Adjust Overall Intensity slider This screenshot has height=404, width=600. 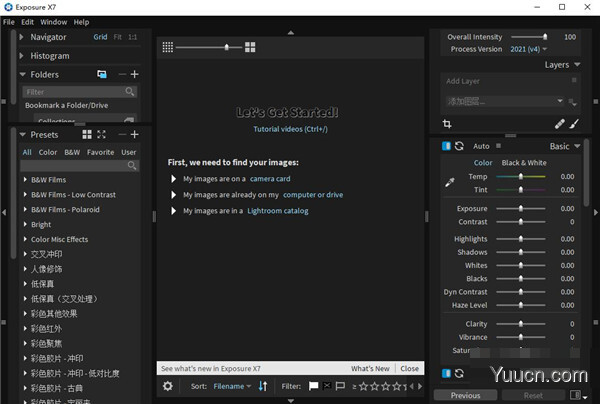529,37
